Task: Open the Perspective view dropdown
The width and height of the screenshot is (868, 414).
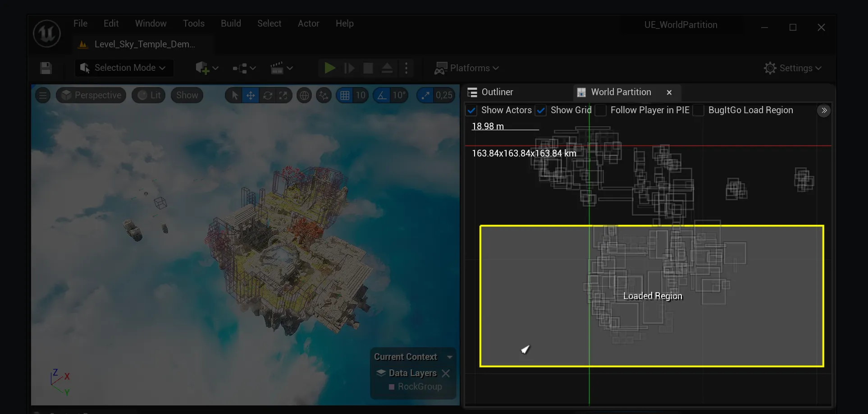Action: coord(91,95)
